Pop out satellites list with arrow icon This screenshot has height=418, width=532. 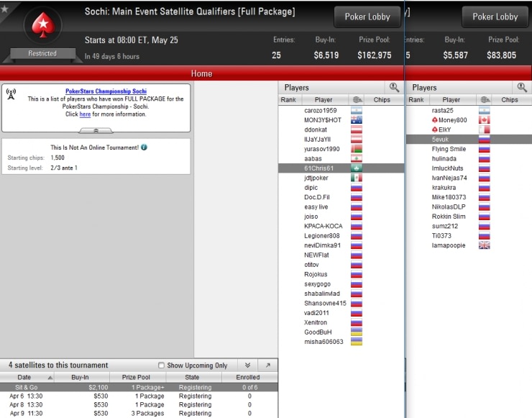coord(267,365)
